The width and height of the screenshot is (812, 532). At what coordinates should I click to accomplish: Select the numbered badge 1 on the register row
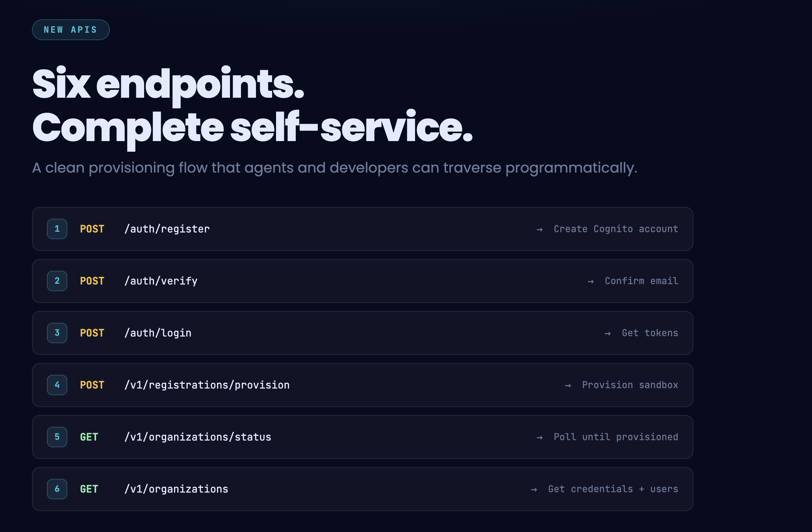pos(57,229)
